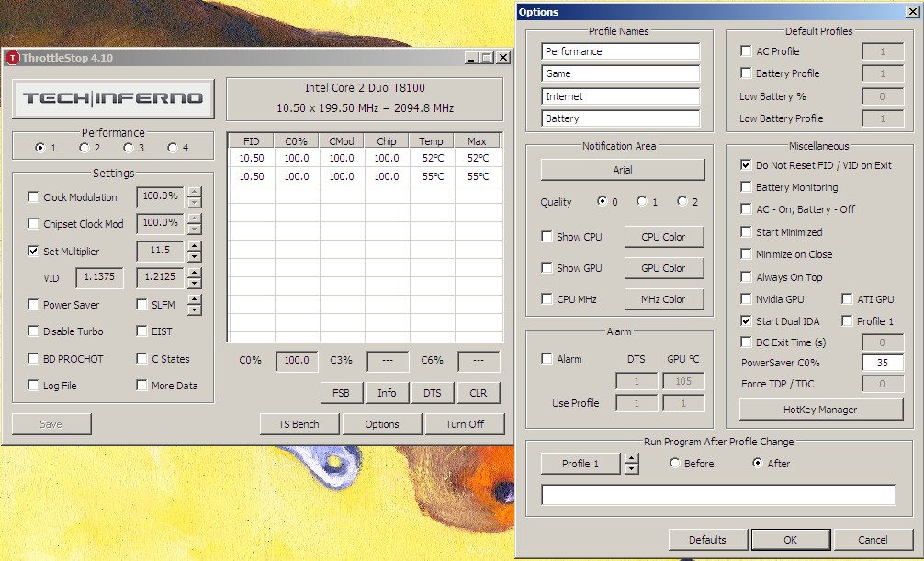
Task: Click the TechInferno logo banner
Action: pyautogui.click(x=113, y=98)
